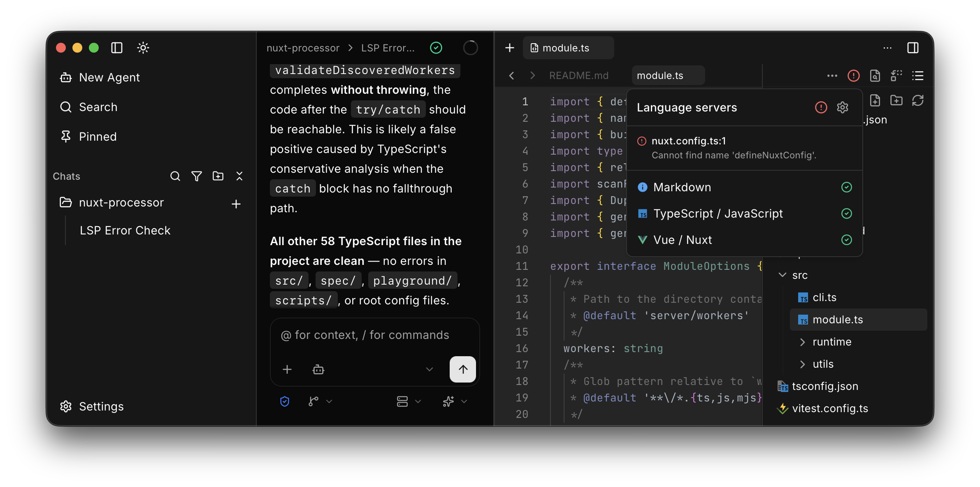
Task: Select the Markdown language server
Action: [x=745, y=187]
